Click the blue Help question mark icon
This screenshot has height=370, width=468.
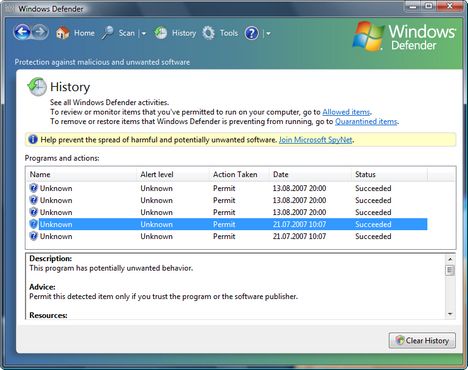pyautogui.click(x=252, y=33)
